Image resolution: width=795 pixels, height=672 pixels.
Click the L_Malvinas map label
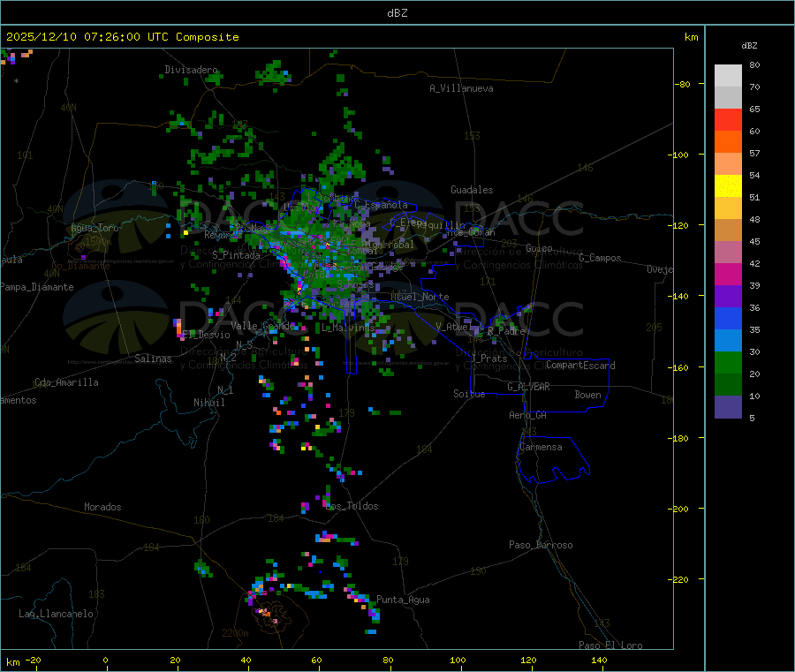(x=348, y=328)
